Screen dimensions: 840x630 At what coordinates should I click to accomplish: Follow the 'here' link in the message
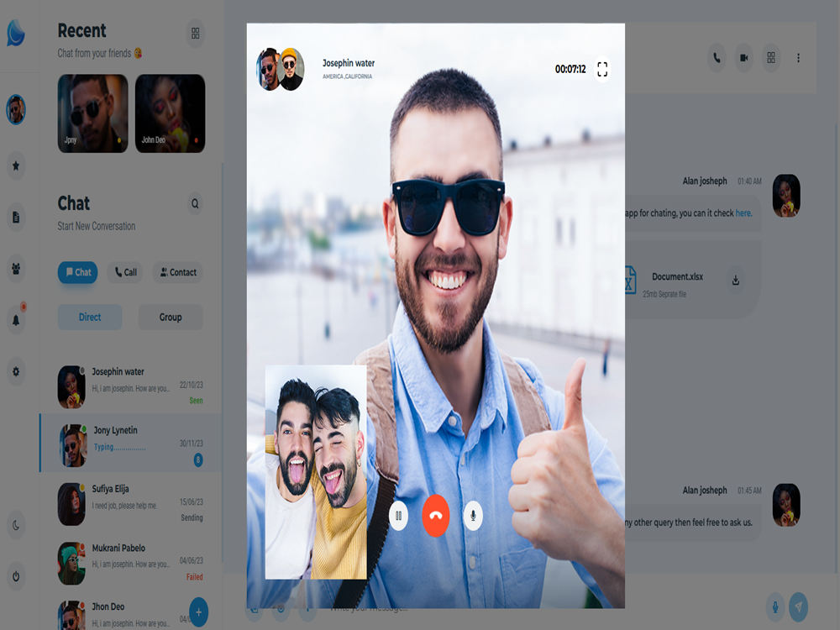point(743,213)
